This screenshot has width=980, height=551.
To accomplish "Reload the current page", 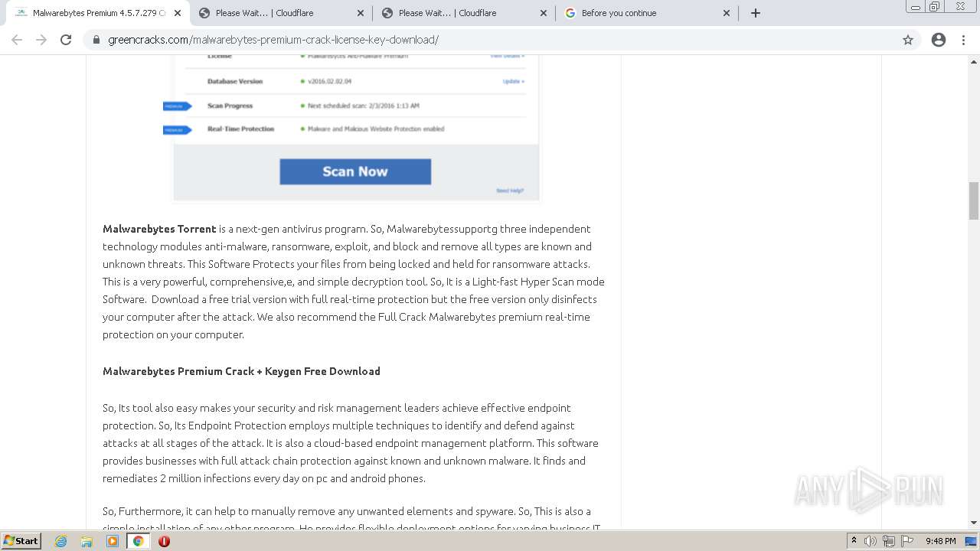I will 66,40.
